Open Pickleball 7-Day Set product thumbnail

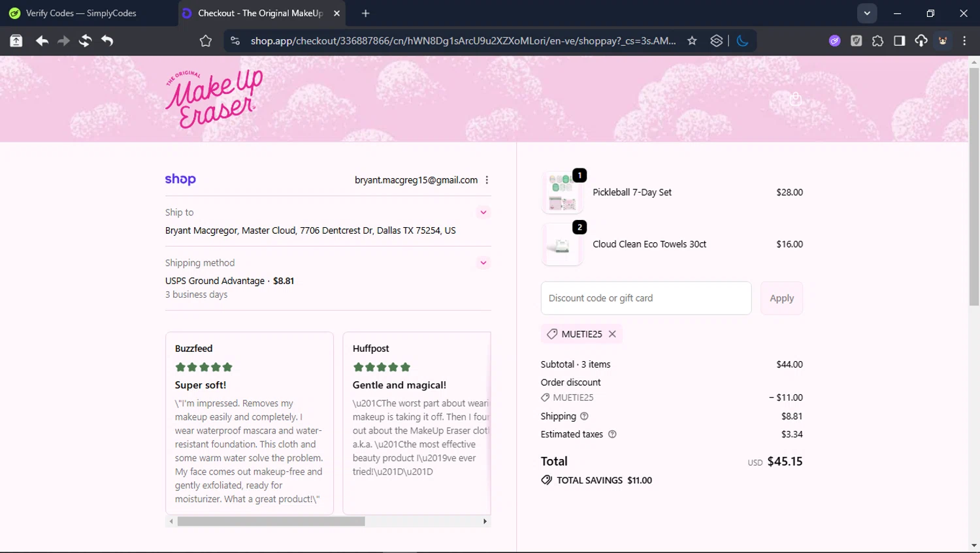[562, 193]
